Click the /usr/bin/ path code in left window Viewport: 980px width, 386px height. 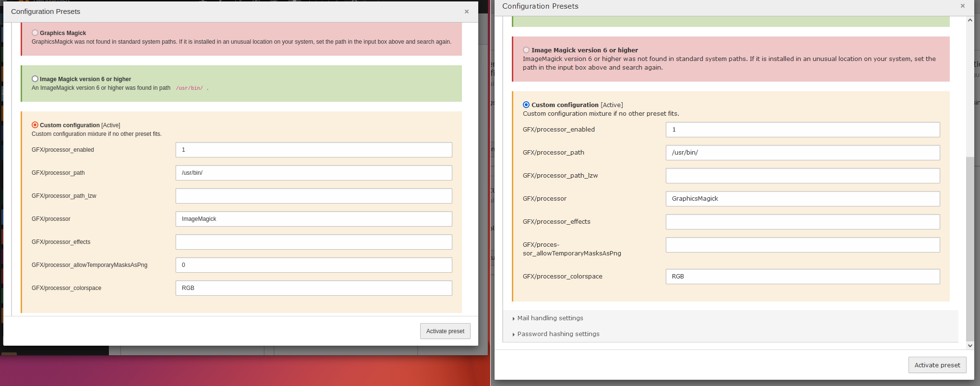click(189, 88)
